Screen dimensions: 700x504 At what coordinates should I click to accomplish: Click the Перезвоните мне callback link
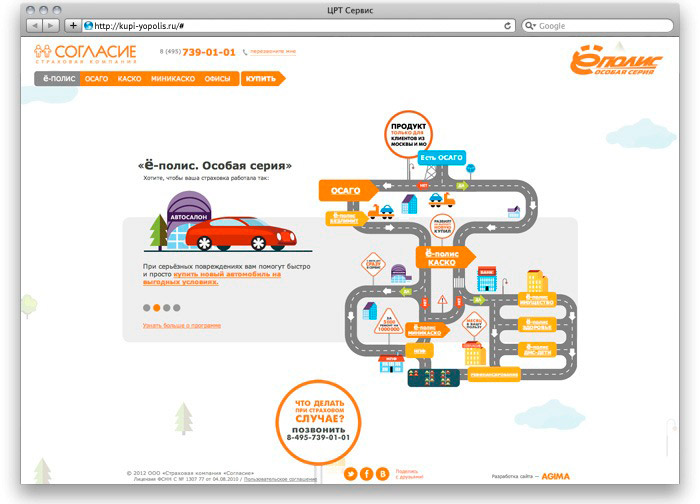(x=271, y=52)
